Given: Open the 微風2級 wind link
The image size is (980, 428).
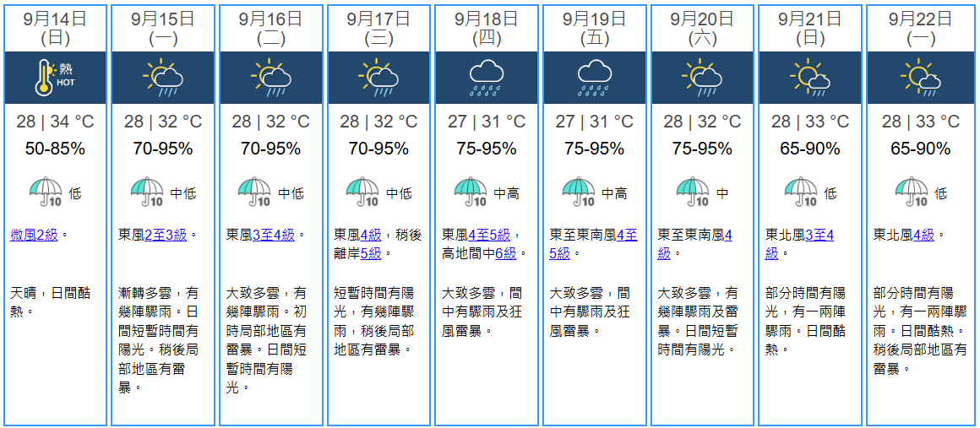Looking at the screenshot, I should click(x=35, y=235).
